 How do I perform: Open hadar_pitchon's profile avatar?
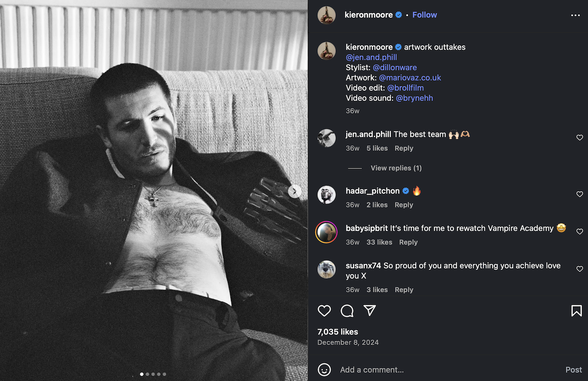[x=326, y=195]
